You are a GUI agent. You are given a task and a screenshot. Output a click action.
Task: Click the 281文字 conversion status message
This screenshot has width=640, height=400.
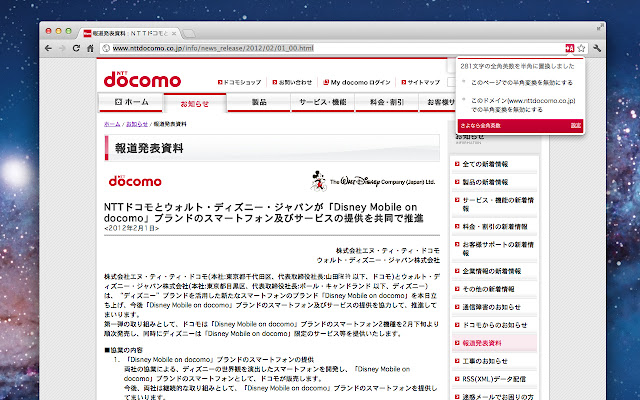[x=517, y=66]
